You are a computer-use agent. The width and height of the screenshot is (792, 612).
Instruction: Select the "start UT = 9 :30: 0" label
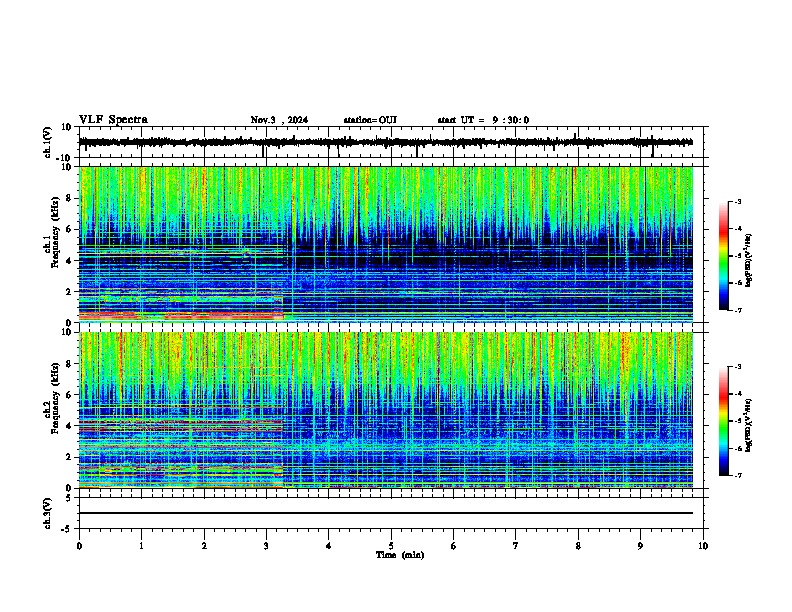tap(483, 120)
